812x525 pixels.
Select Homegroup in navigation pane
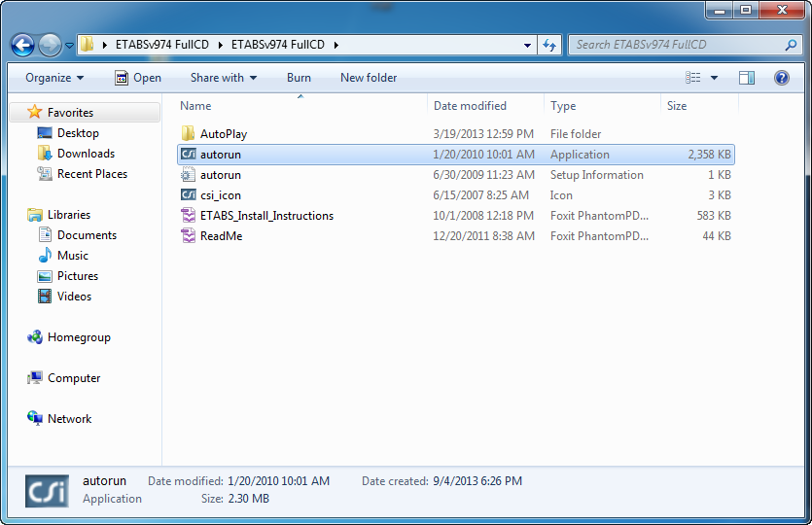tap(79, 337)
